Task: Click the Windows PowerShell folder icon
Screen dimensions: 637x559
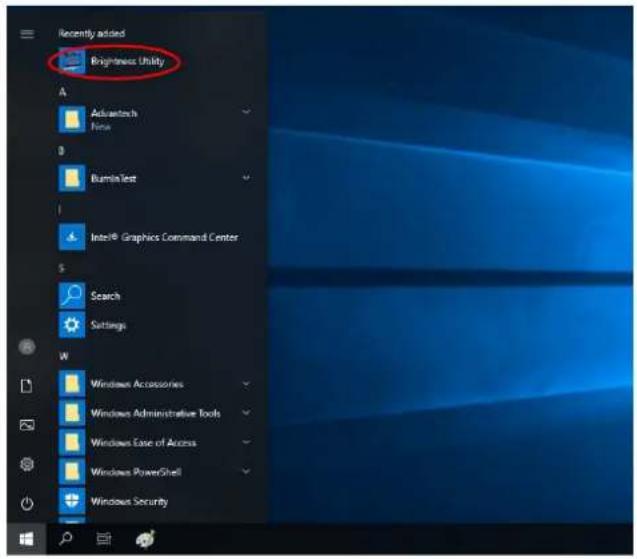Action: 72,472
